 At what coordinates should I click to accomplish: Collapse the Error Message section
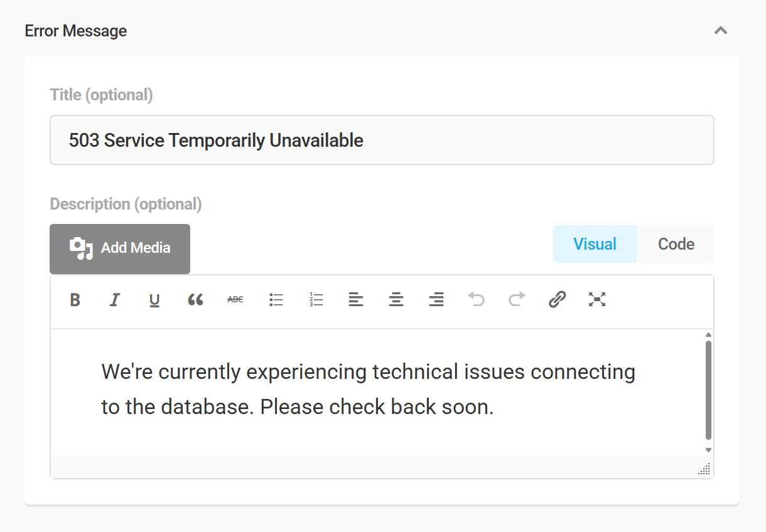click(x=721, y=30)
